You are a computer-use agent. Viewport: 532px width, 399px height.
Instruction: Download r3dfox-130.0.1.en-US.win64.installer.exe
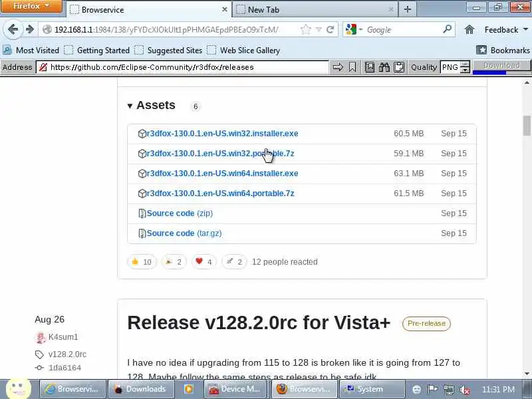(222, 174)
